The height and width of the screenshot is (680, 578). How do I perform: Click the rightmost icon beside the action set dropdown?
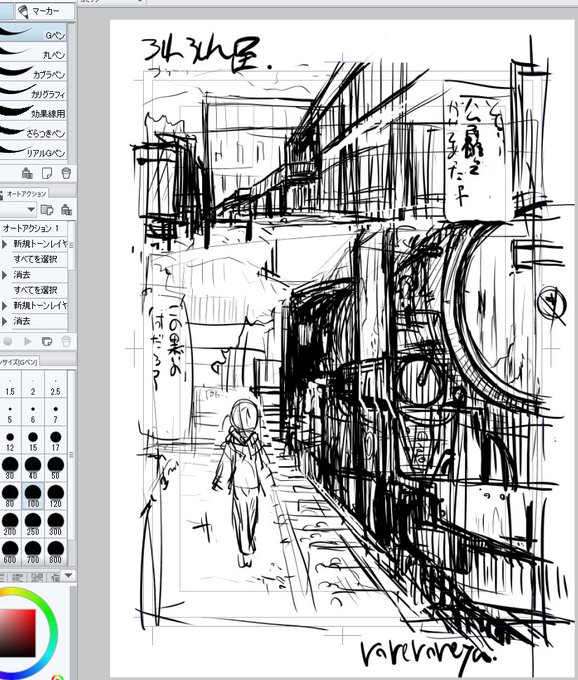tap(66, 210)
